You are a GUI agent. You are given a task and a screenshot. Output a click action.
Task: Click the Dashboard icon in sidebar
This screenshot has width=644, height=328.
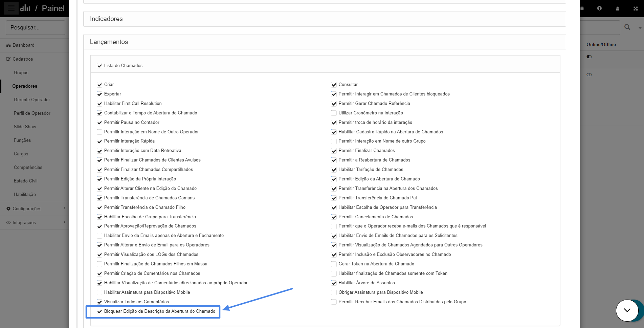(x=8, y=45)
